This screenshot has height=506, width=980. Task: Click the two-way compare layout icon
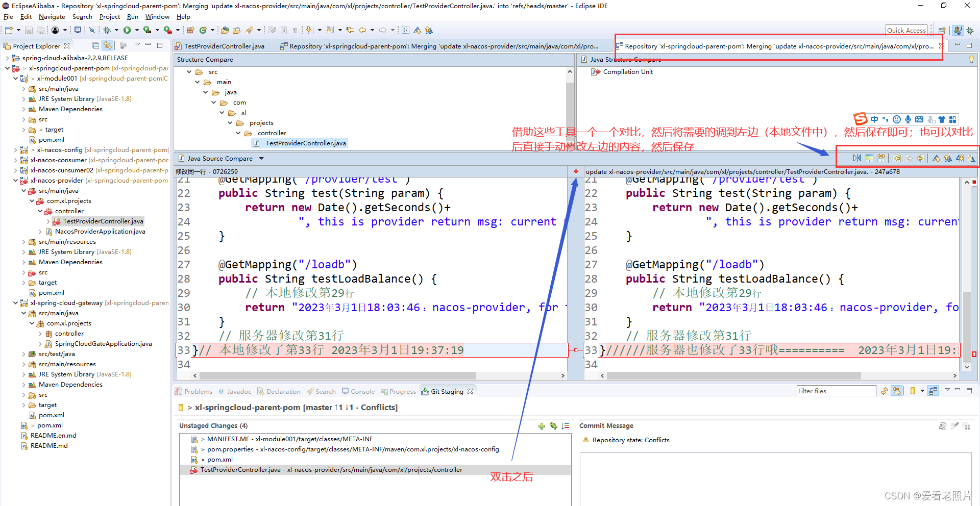(881, 158)
